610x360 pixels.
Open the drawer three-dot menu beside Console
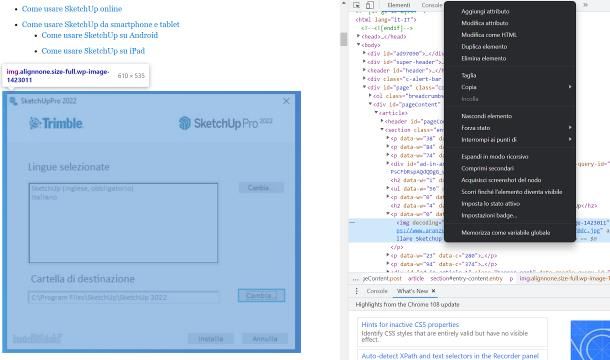[x=356, y=291]
